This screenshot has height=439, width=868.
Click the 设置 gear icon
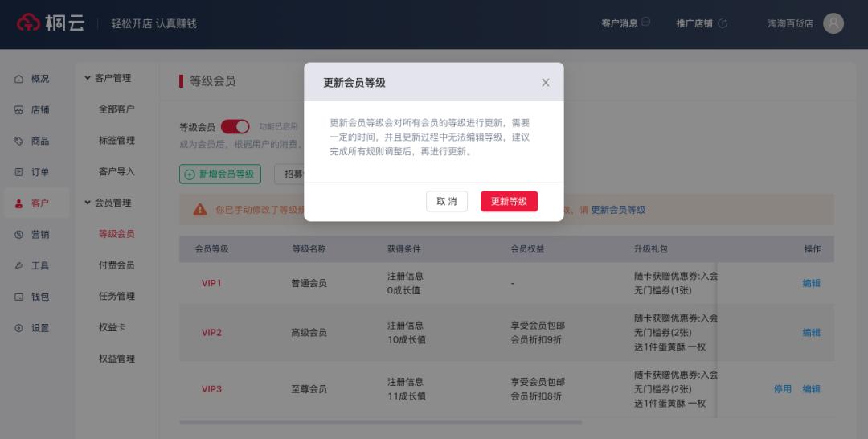[18, 328]
